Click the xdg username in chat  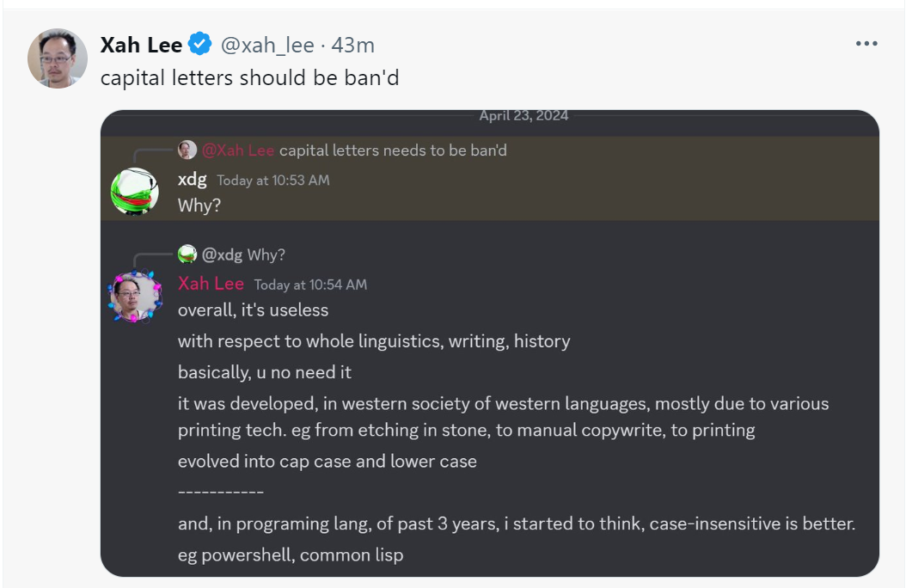(x=192, y=180)
